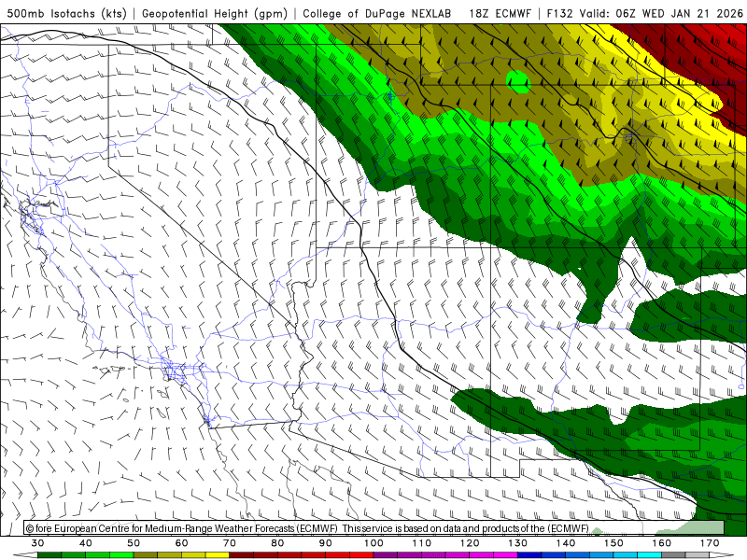Click the ECMWF copyright notice text
747x560 pixels.
[307, 528]
